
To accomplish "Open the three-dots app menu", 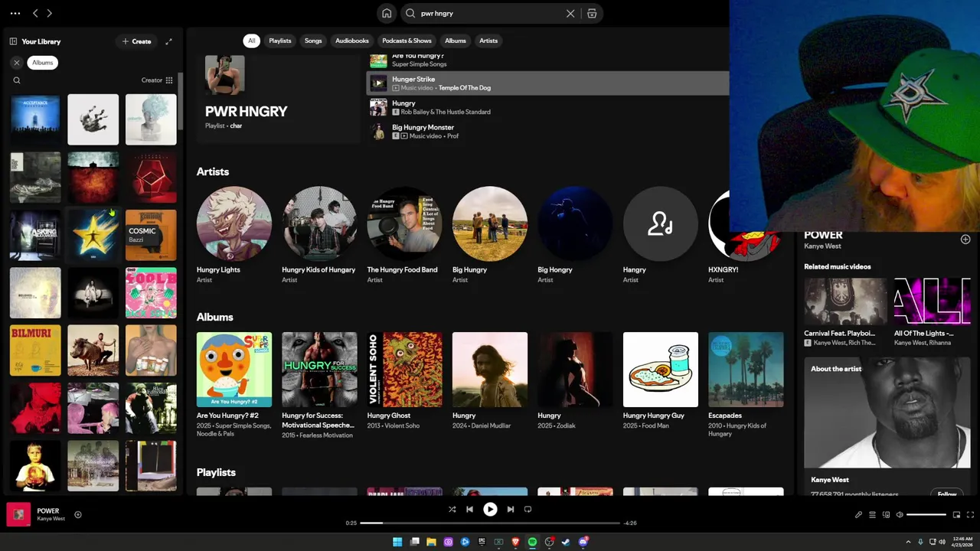I will (x=15, y=13).
